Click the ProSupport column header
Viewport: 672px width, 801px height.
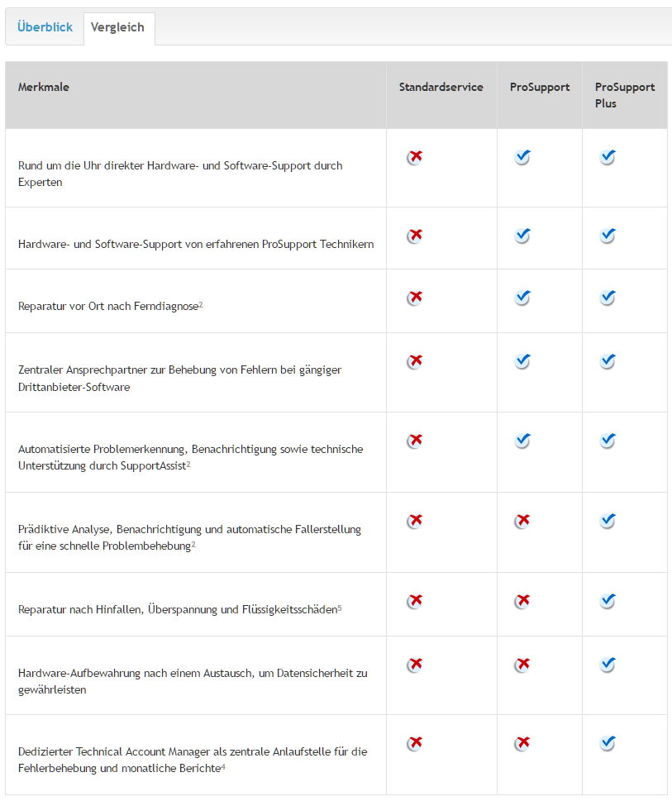click(x=539, y=87)
